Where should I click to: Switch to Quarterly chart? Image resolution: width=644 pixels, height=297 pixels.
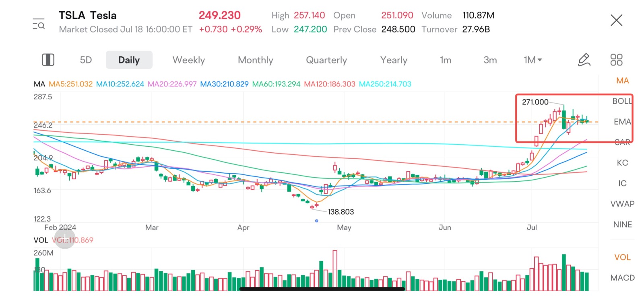click(326, 60)
